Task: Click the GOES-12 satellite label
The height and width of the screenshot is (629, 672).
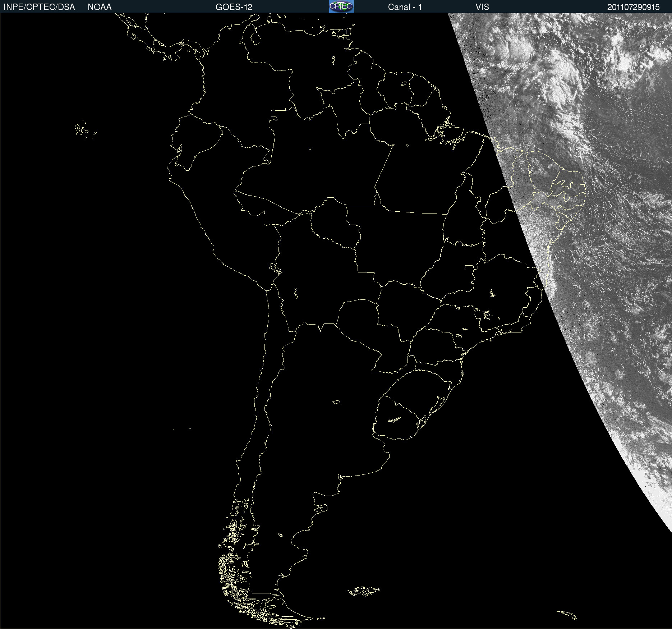Action: (x=234, y=7)
